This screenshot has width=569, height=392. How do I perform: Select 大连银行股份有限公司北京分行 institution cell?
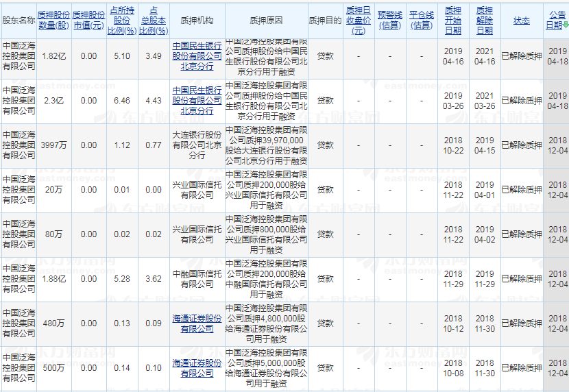[197, 145]
